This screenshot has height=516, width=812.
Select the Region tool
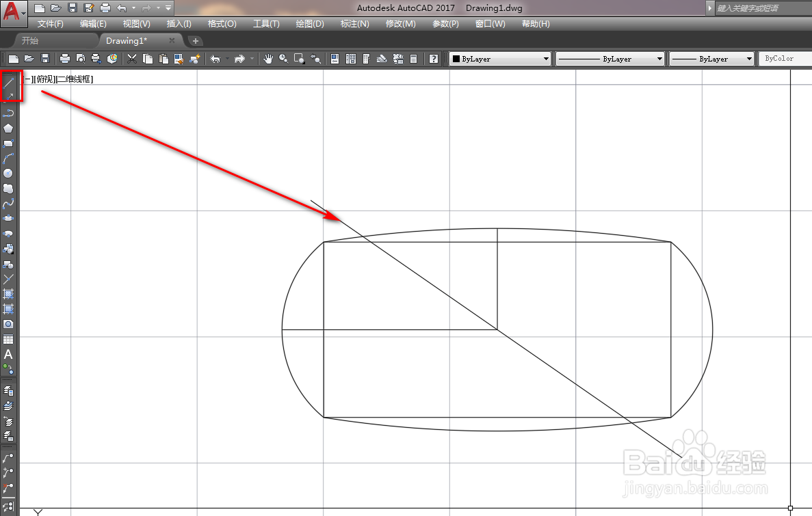coord(8,324)
